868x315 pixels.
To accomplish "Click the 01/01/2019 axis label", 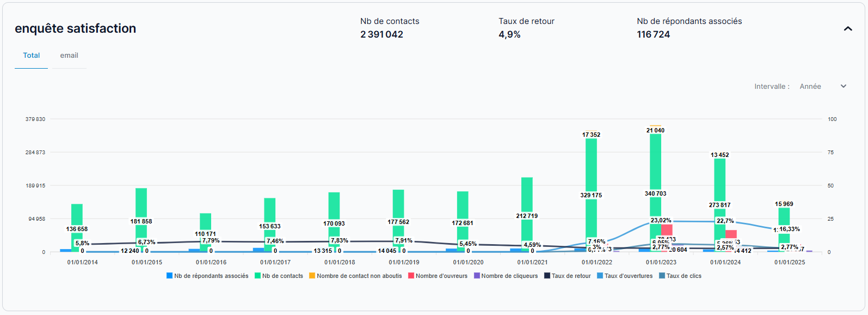I will click(404, 262).
